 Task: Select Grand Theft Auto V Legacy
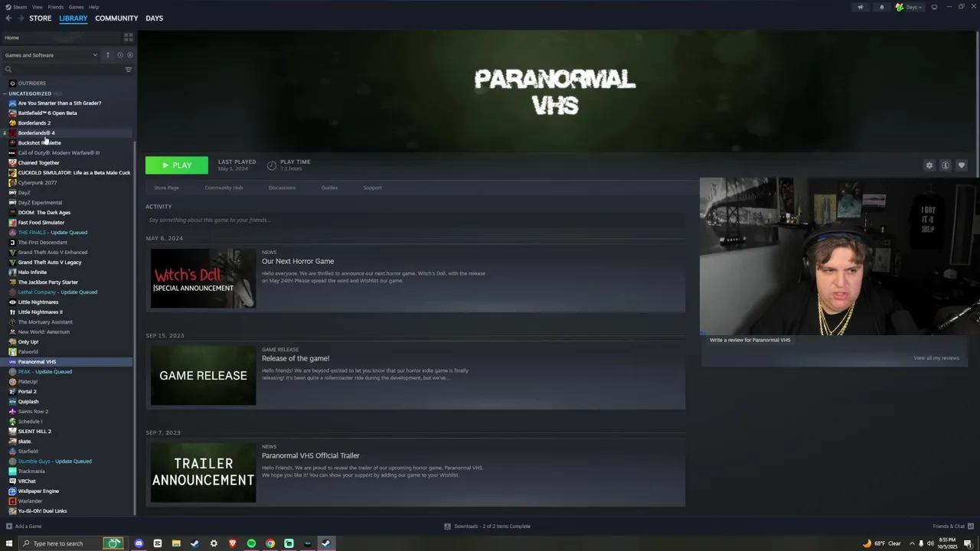click(x=50, y=262)
